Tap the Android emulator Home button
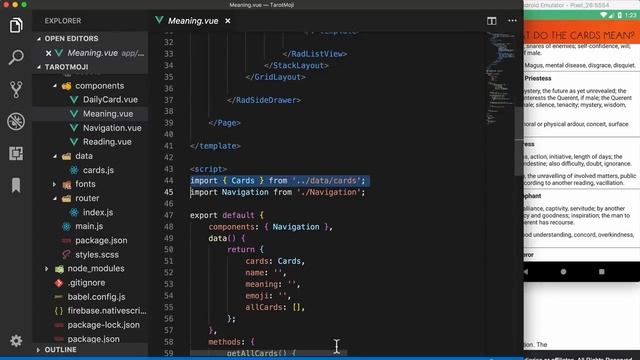The width and height of the screenshot is (640, 360). 563,271
